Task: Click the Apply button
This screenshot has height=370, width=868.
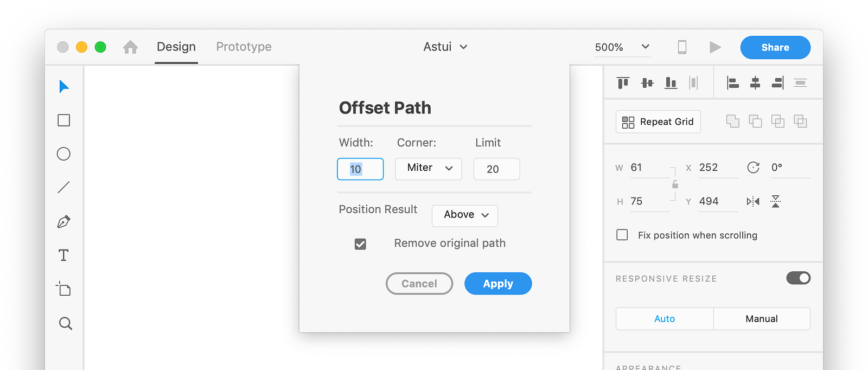Action: (498, 284)
